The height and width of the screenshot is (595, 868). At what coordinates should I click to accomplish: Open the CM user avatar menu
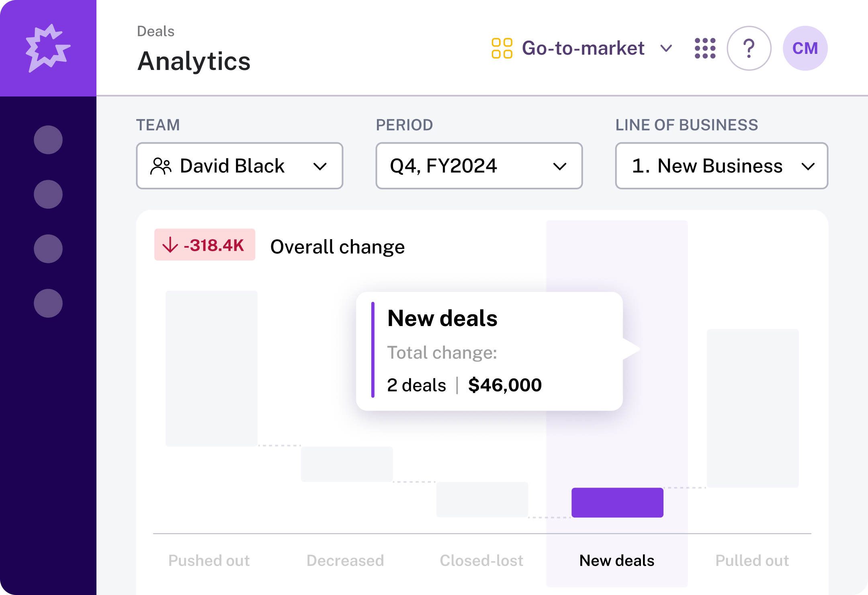[805, 48]
